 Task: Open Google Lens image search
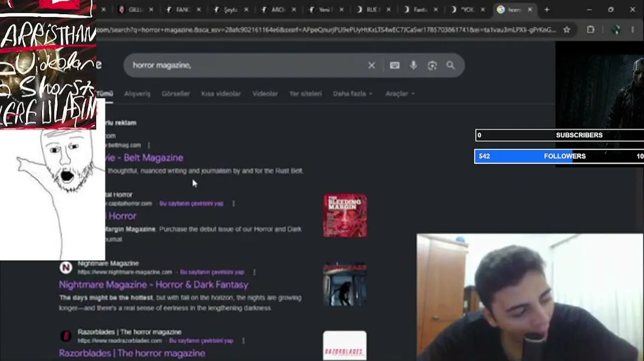[432, 65]
